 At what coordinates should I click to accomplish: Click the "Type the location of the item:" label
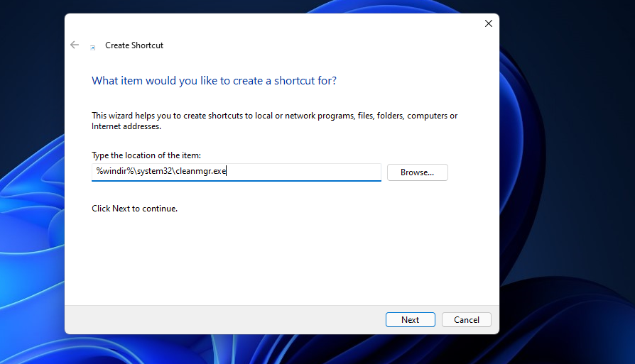click(146, 155)
